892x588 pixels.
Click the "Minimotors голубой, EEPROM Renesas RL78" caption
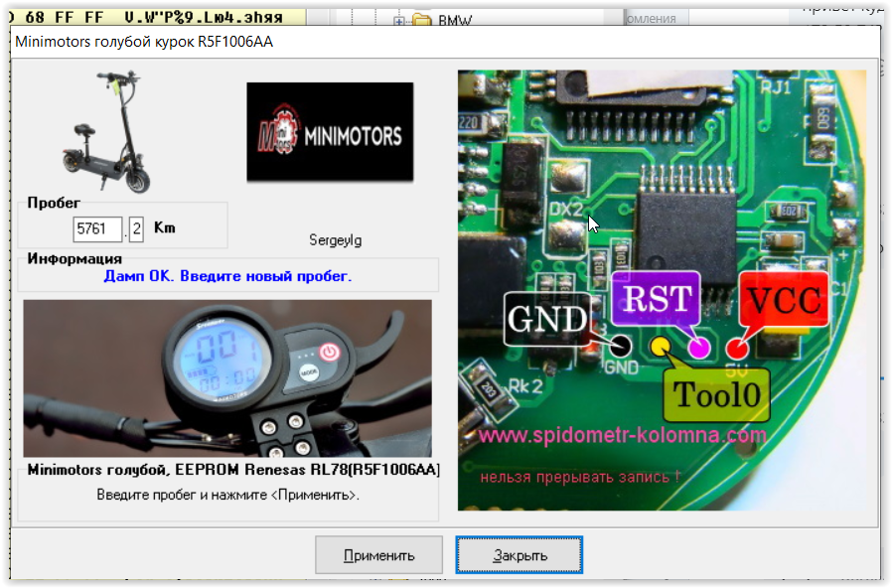point(233,470)
